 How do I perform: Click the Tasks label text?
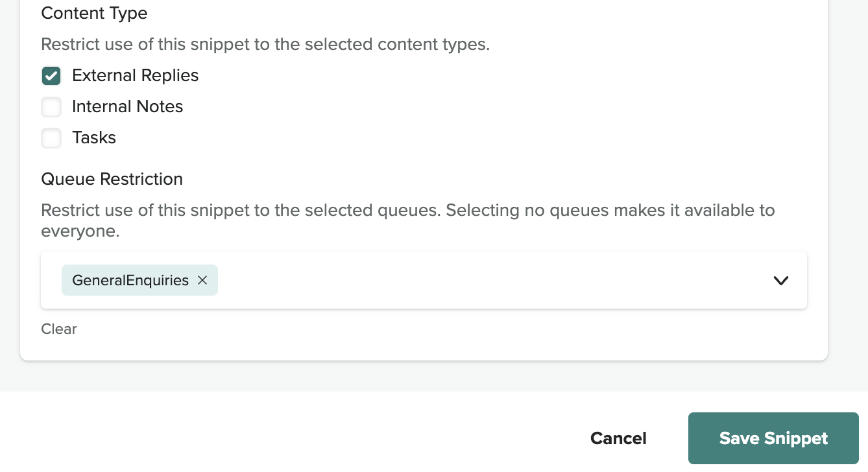point(94,138)
